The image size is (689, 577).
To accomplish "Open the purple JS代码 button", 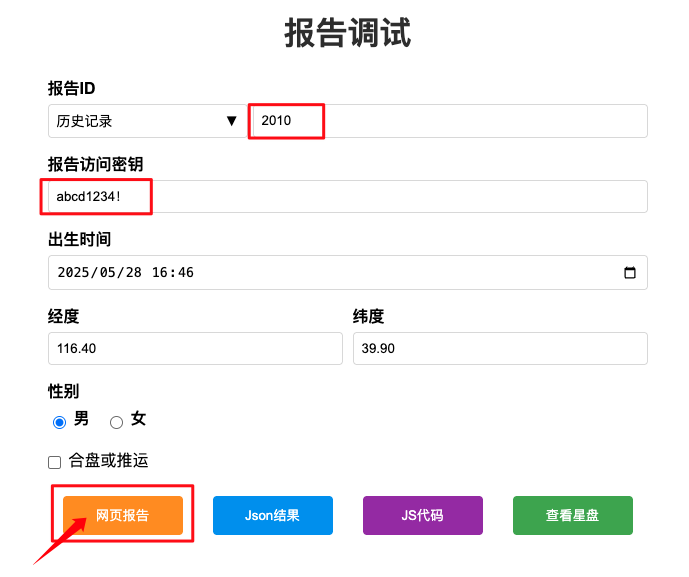I will coord(422,516).
